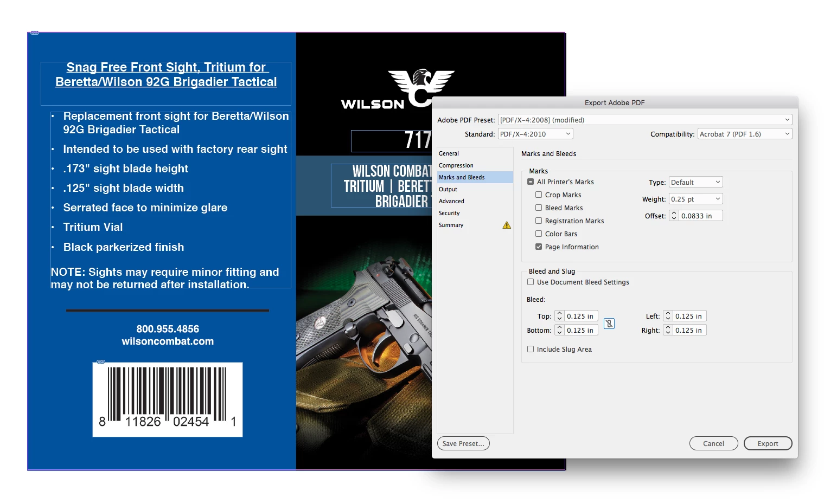The width and height of the screenshot is (824, 504).
Task: Click the Left bleed value field
Action: coord(689,316)
